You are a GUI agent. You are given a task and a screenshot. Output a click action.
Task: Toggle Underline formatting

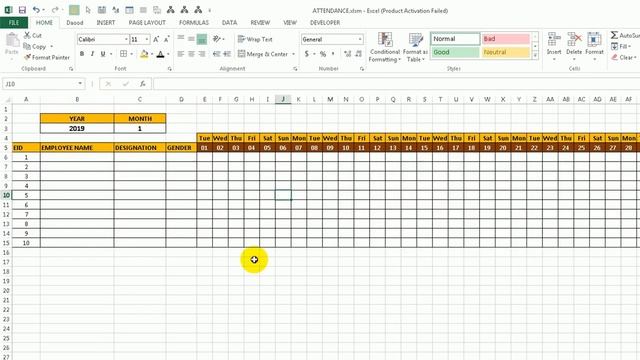(x=103, y=54)
